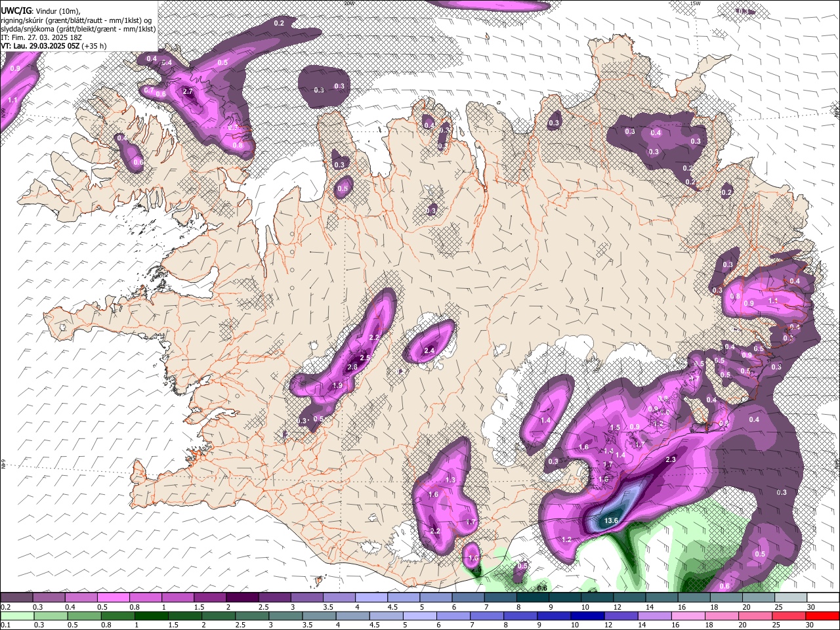The width and height of the screenshot is (840, 630).
Task: Pick lower legend green swatch labeled 0.8
Action: [x=117, y=616]
